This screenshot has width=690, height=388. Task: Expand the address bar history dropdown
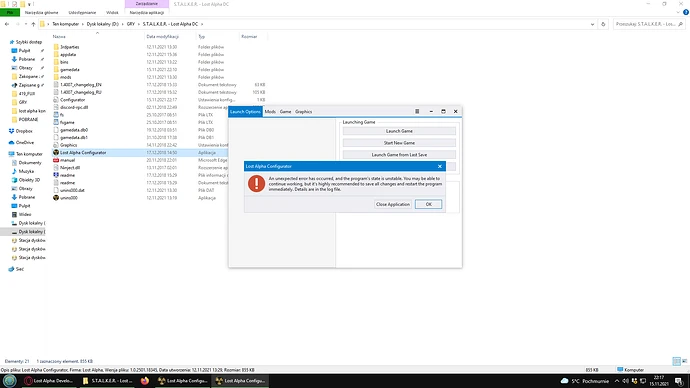tap(592, 24)
